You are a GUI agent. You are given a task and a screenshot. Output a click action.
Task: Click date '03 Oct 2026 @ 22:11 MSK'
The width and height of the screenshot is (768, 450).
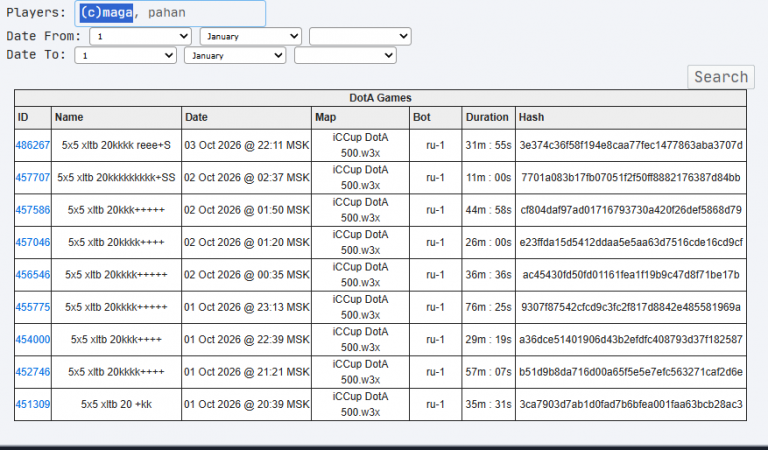pos(246,145)
